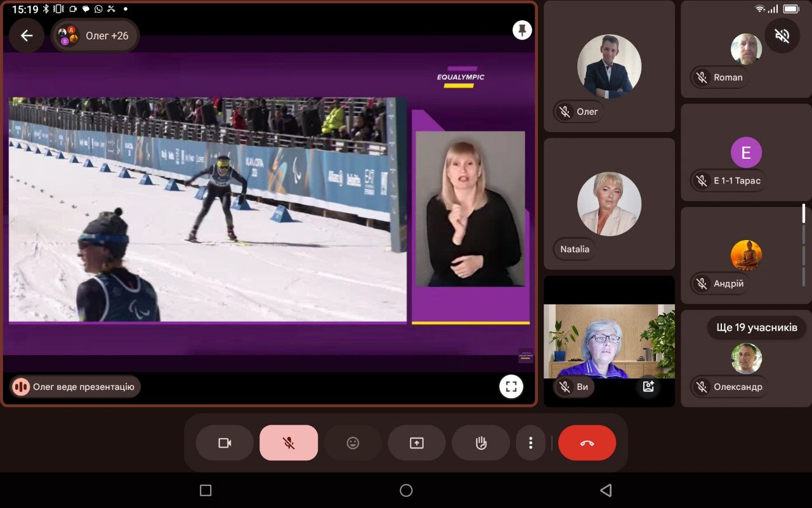The height and width of the screenshot is (508, 812).
Task: Raise your hand in the meeting
Action: tap(481, 443)
